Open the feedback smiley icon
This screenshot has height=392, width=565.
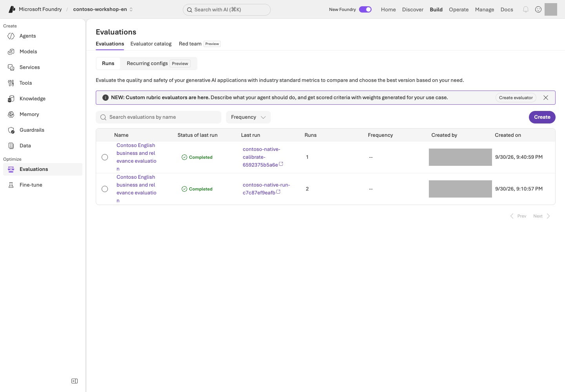538,9
